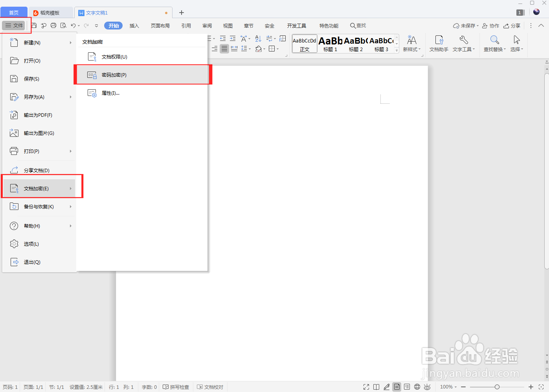Open 文档助手 tool
The width and height of the screenshot is (549, 392).
439,43
